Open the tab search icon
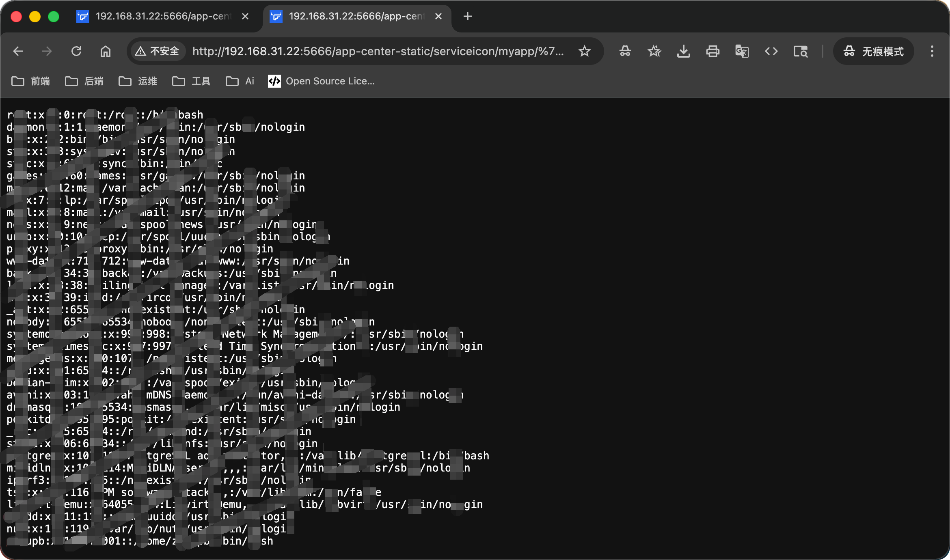Screen dimensions: 950x560 click(801, 51)
